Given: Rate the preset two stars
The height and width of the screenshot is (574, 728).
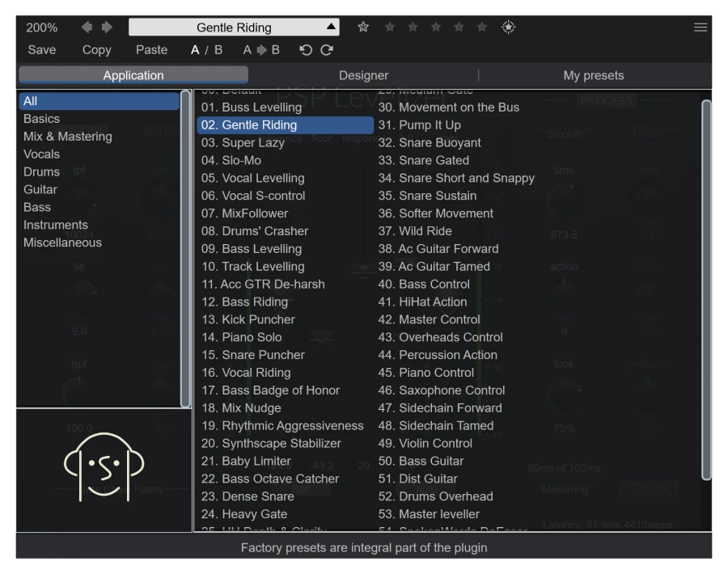Looking at the screenshot, I should [413, 27].
